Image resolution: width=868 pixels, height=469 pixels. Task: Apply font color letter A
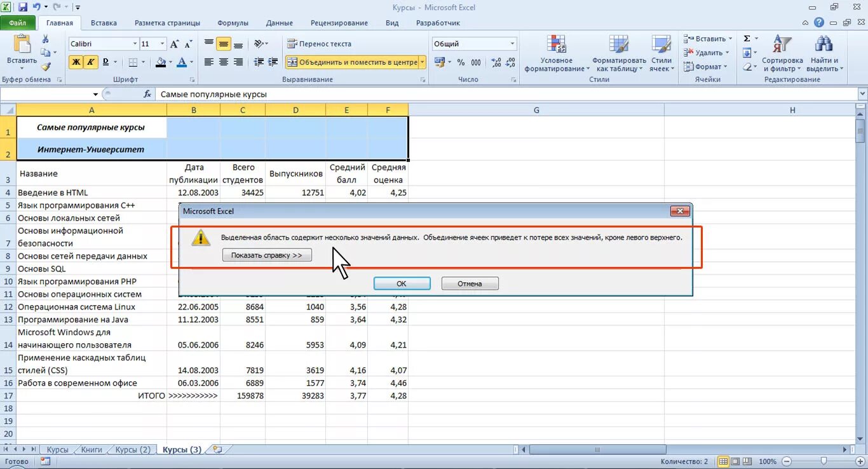(x=182, y=62)
